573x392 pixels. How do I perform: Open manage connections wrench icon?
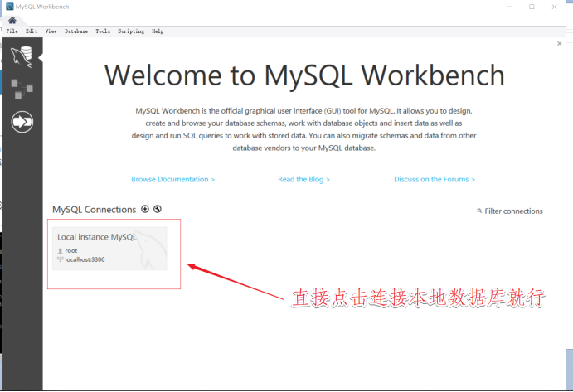pyautogui.click(x=158, y=209)
